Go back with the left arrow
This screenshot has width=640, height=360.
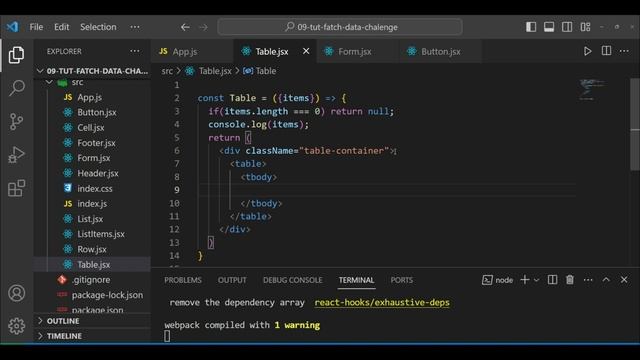click(x=185, y=27)
